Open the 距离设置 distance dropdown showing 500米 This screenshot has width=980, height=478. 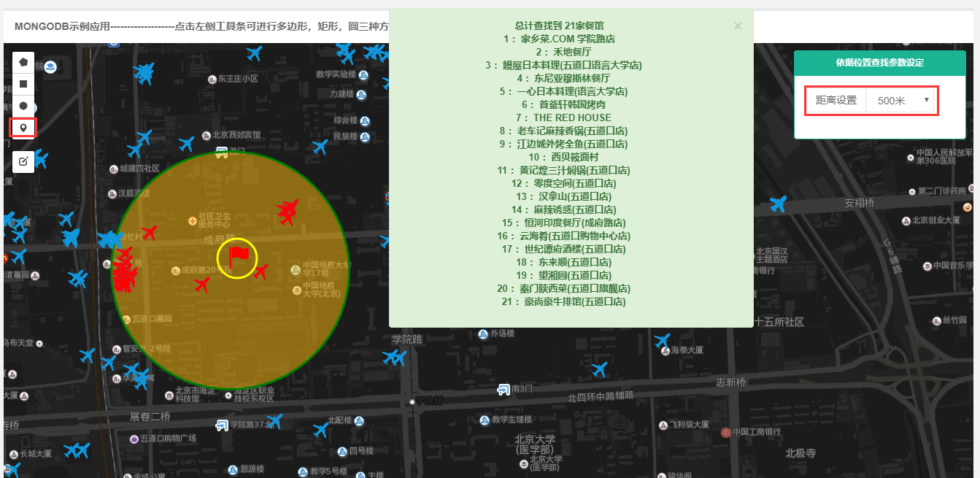pyautogui.click(x=901, y=101)
